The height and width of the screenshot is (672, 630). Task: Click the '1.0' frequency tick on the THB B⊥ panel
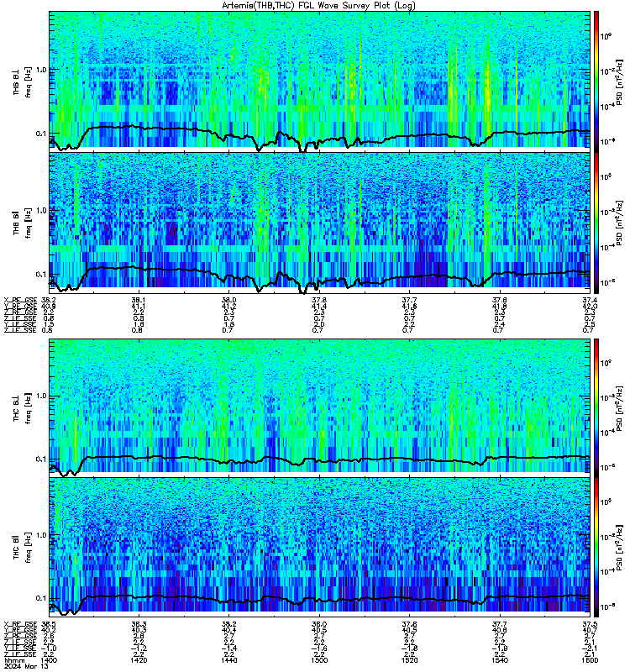(x=41, y=70)
